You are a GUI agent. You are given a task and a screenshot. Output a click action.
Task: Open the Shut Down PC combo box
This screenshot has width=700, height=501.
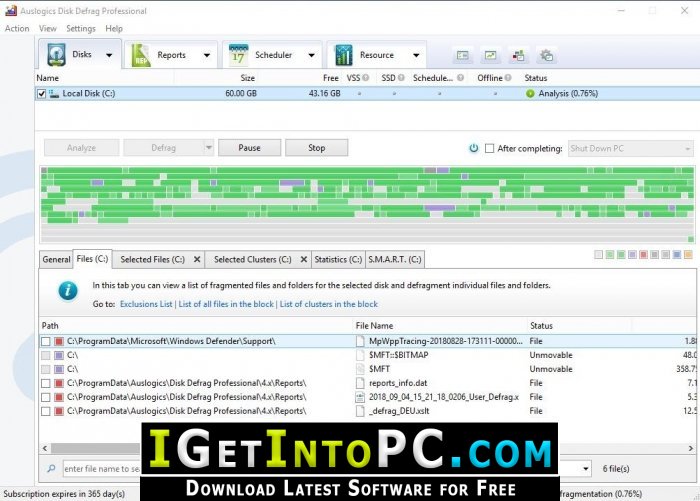click(x=630, y=148)
